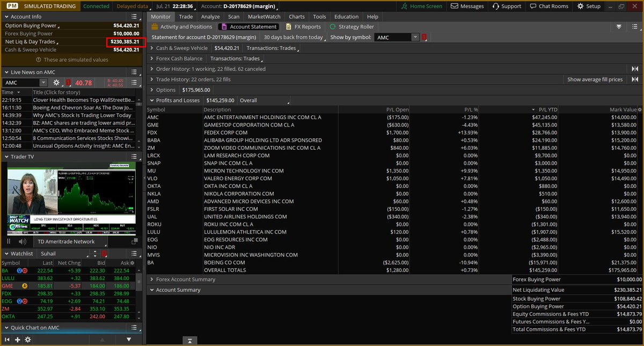Screen dimensions: 644x346
Task: Expand the Trade History section
Action: pos(152,79)
